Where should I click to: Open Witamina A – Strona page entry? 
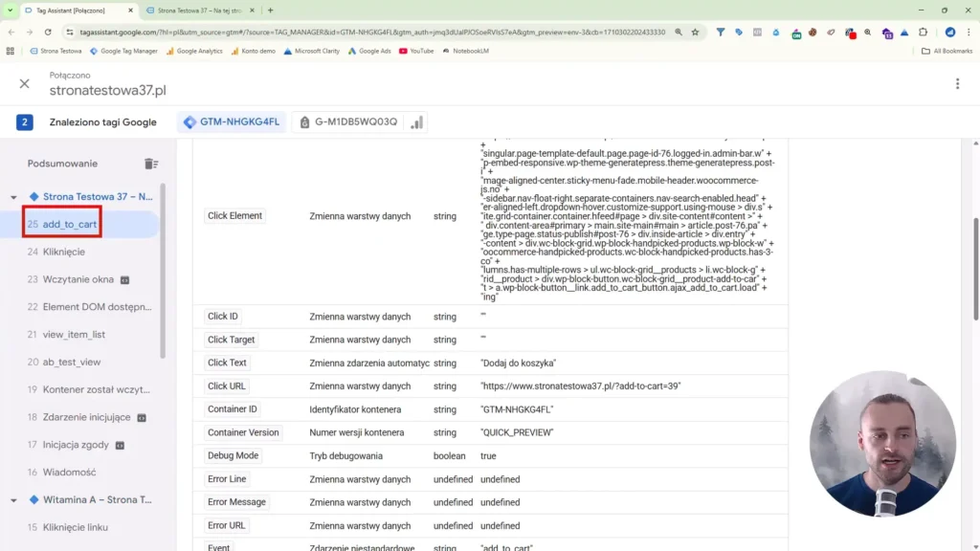tap(98, 499)
